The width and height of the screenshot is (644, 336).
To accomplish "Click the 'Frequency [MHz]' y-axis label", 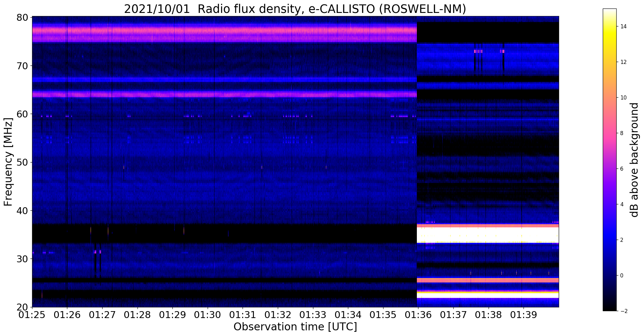I will pyautogui.click(x=8, y=162).
